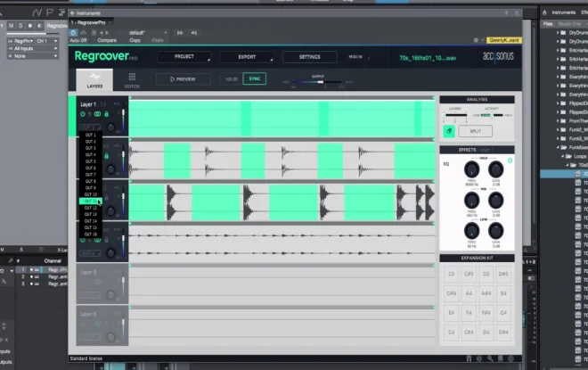Select OUT 1 from output list

(90, 135)
